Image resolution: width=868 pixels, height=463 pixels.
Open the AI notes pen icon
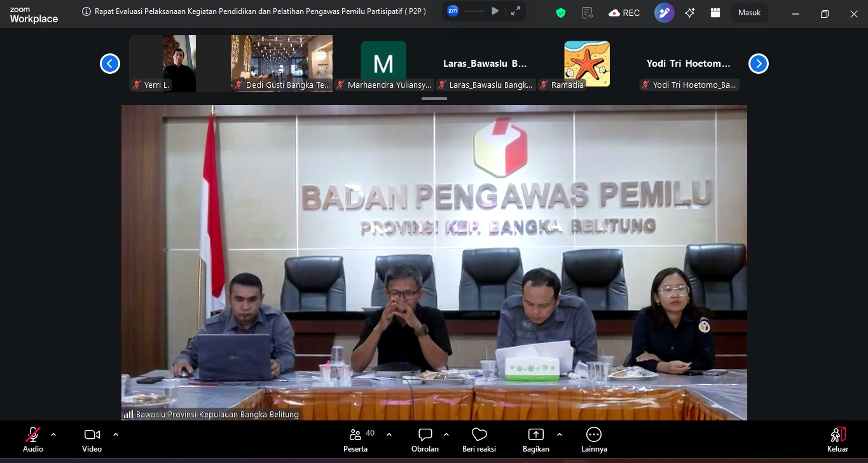click(x=665, y=13)
